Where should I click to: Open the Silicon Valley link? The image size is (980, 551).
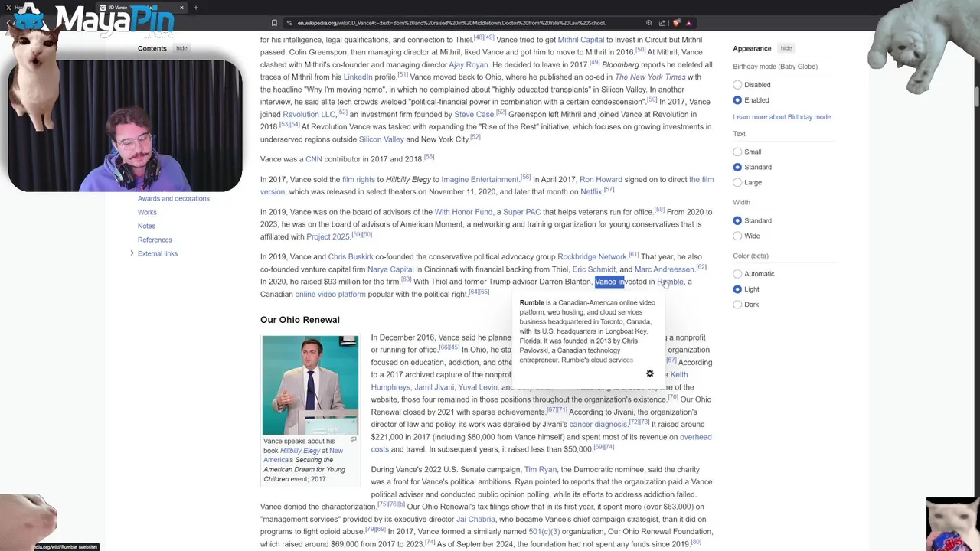(381, 139)
